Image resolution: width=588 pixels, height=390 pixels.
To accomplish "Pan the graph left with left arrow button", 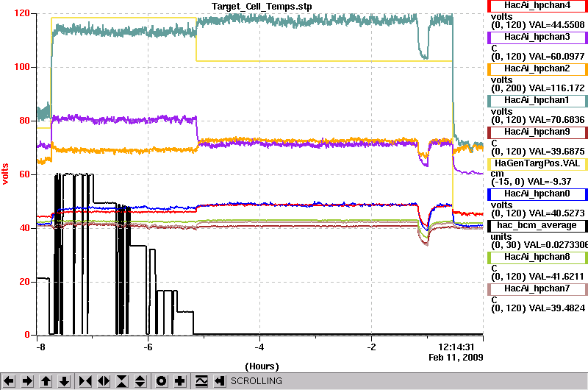I will 10,381.
